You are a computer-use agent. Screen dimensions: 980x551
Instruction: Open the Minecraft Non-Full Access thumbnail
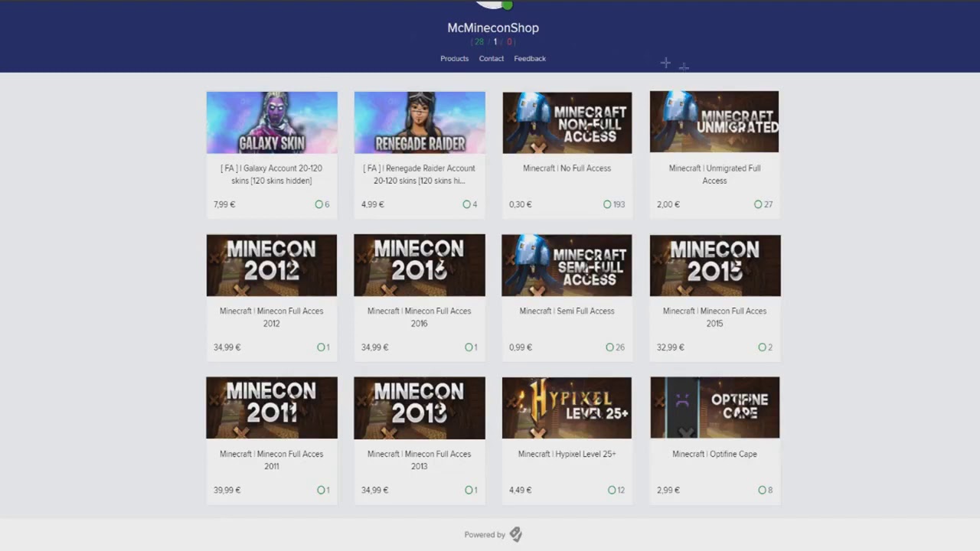(567, 122)
